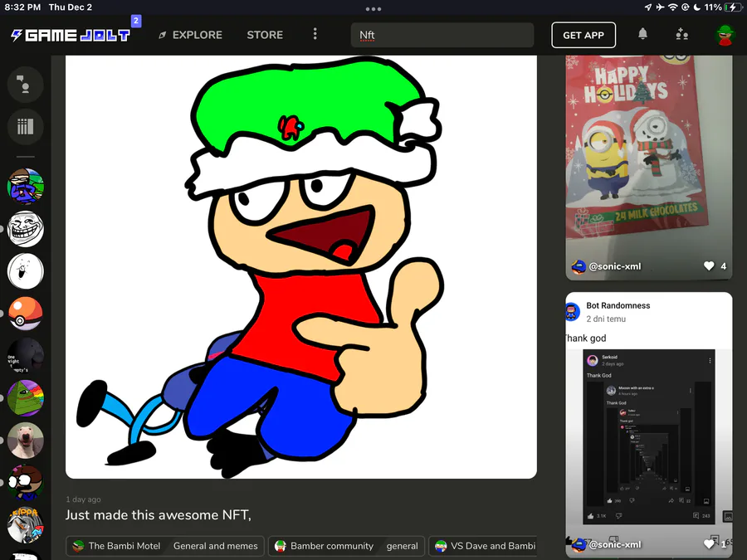Open the Game Jolt home logo
This screenshot has height=560, width=747.
tap(71, 35)
